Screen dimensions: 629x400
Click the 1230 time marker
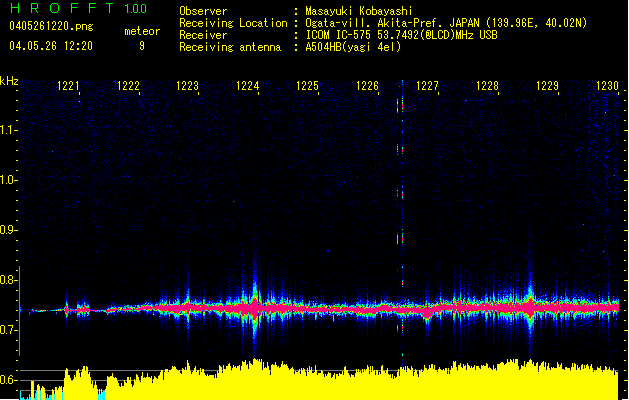pos(607,85)
